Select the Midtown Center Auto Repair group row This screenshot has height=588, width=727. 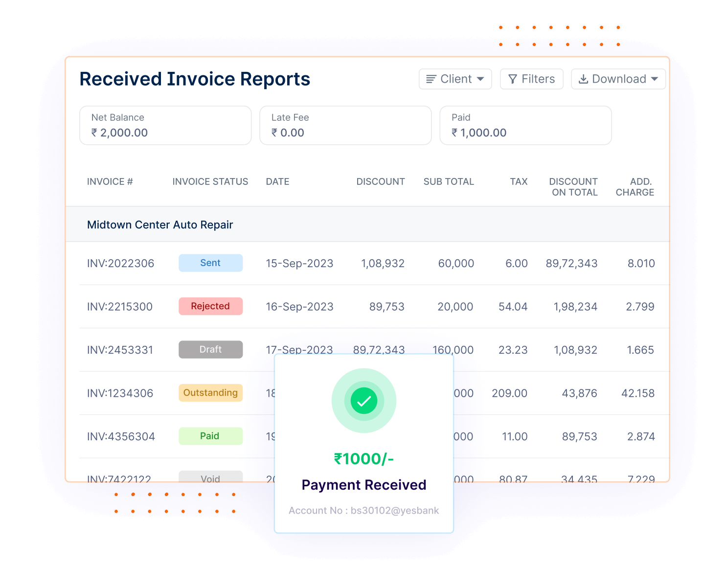367,225
